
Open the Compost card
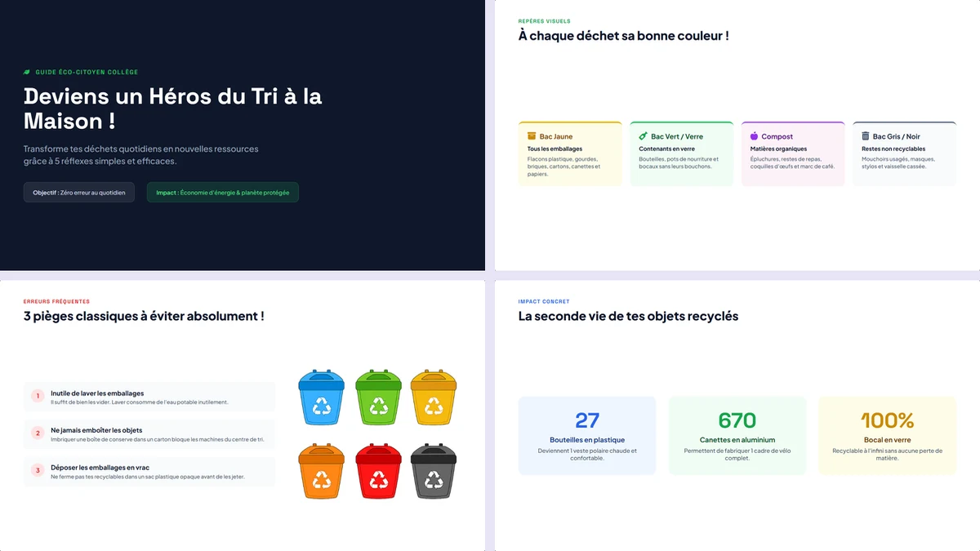[793, 154]
